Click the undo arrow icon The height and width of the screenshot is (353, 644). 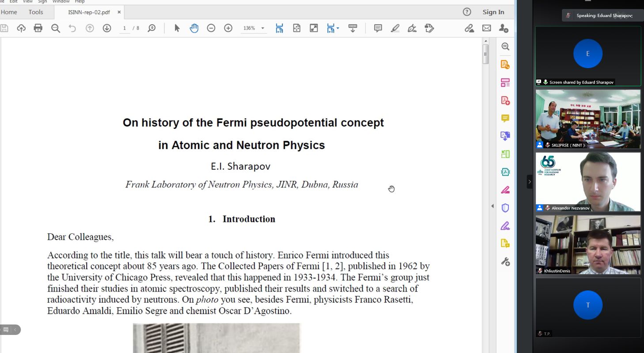click(x=72, y=28)
